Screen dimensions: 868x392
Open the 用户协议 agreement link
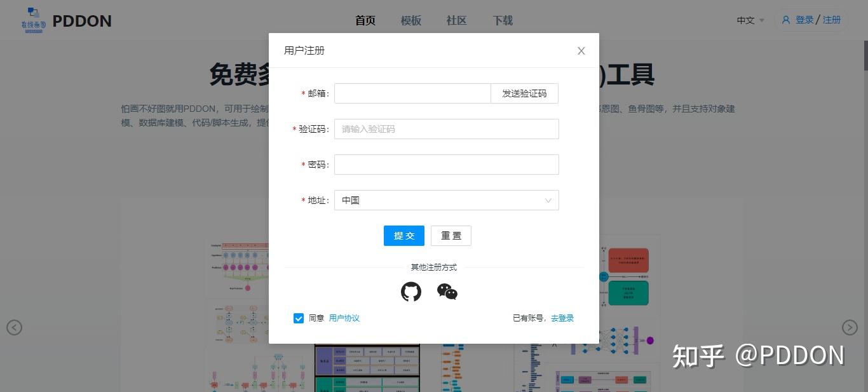[344, 318]
